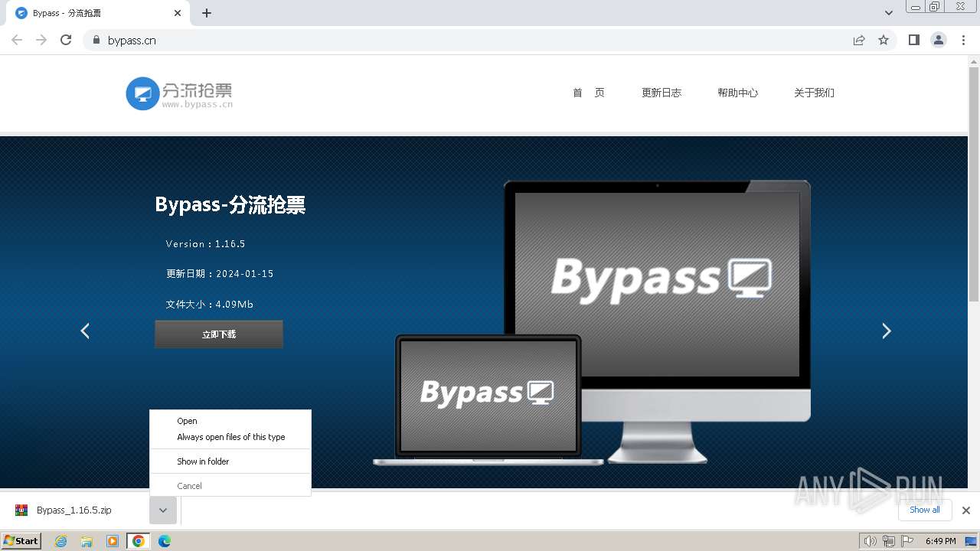The height and width of the screenshot is (551, 980).
Task: Click Show all downloads button
Action: pos(925,510)
